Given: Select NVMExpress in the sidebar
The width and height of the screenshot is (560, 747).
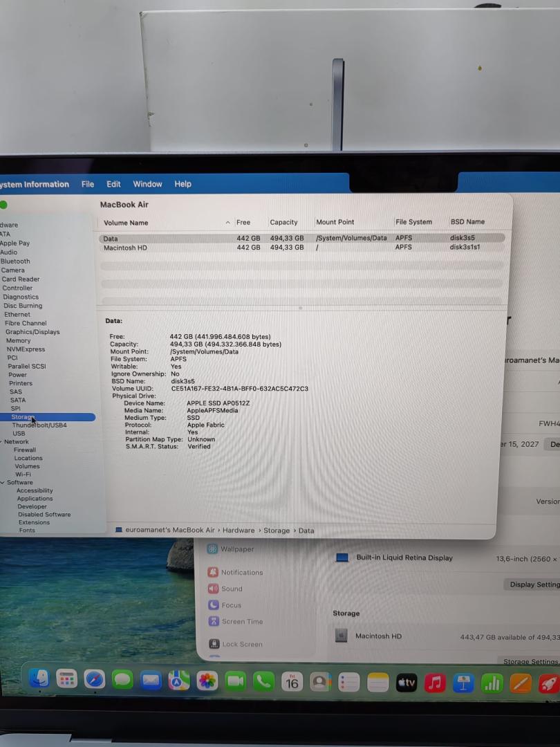Looking at the screenshot, I should coord(26,349).
